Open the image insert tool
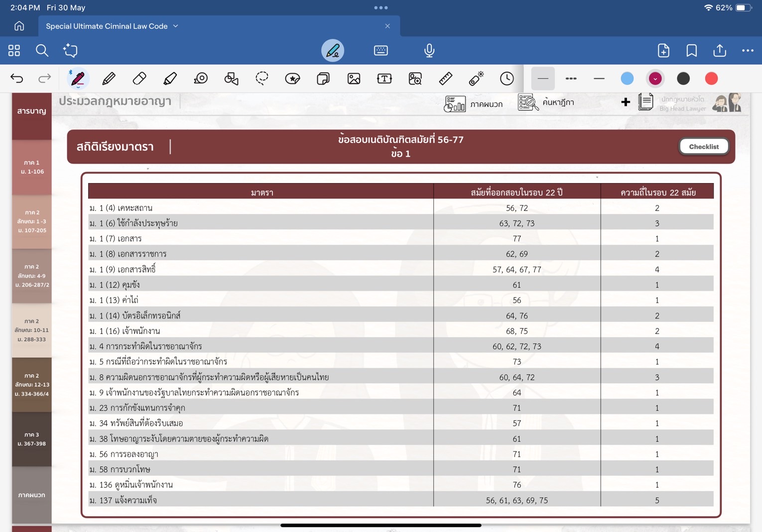Image resolution: width=762 pixels, height=532 pixels. (354, 79)
